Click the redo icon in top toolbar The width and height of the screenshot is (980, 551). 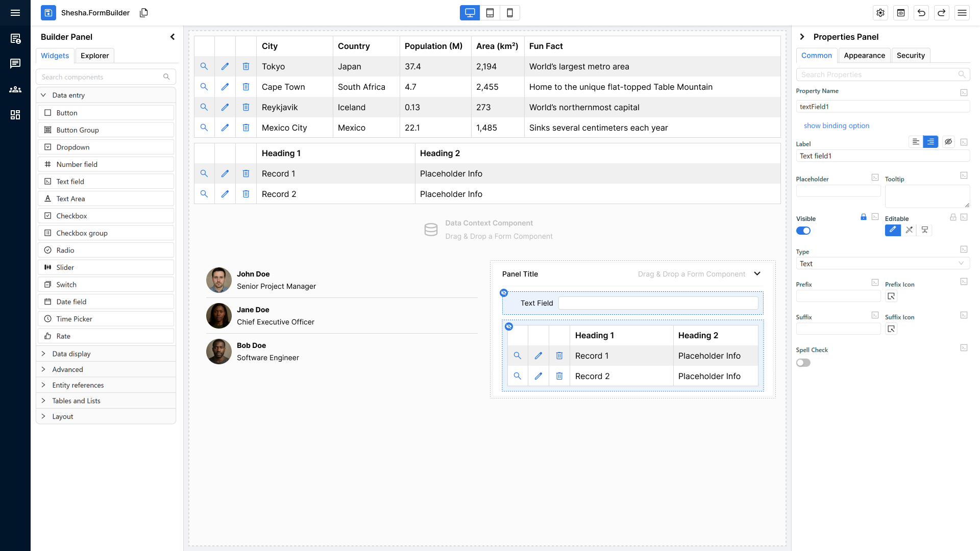pyautogui.click(x=941, y=13)
